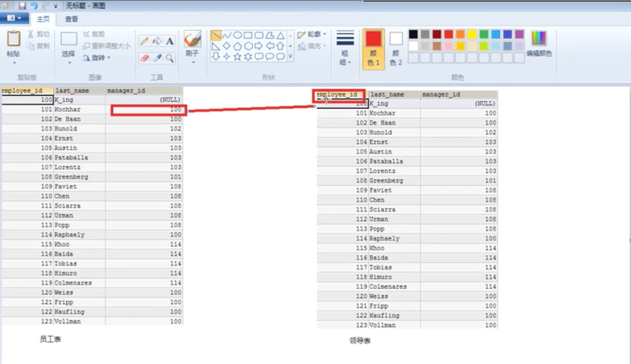
Task: Open the Quick Access Toolbar customize arrow
Action: click(x=55, y=6)
